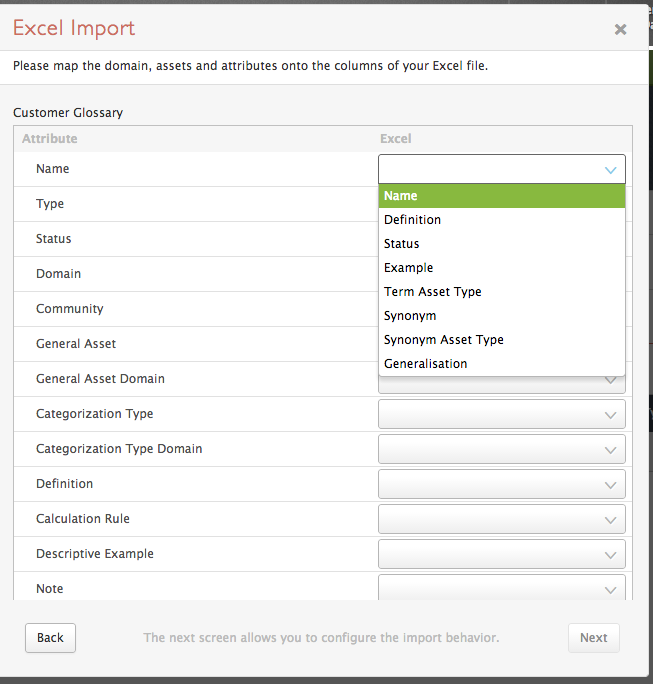The width and height of the screenshot is (653, 684).
Task: Click the Status attribute row label
Action: (54, 239)
